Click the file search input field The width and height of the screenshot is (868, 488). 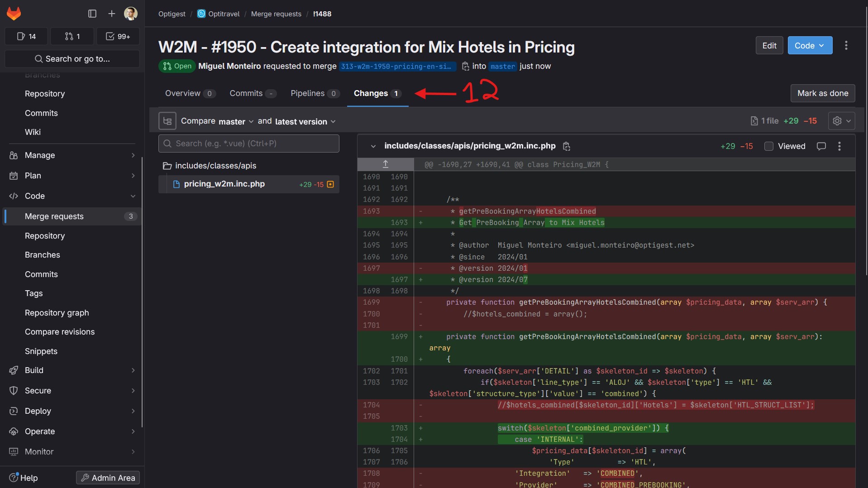point(249,144)
